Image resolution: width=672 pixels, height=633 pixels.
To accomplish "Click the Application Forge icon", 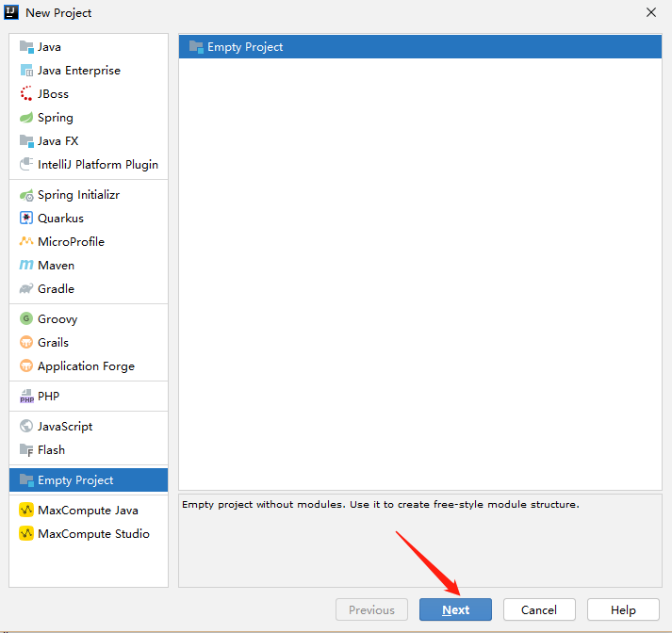I will [x=26, y=365].
